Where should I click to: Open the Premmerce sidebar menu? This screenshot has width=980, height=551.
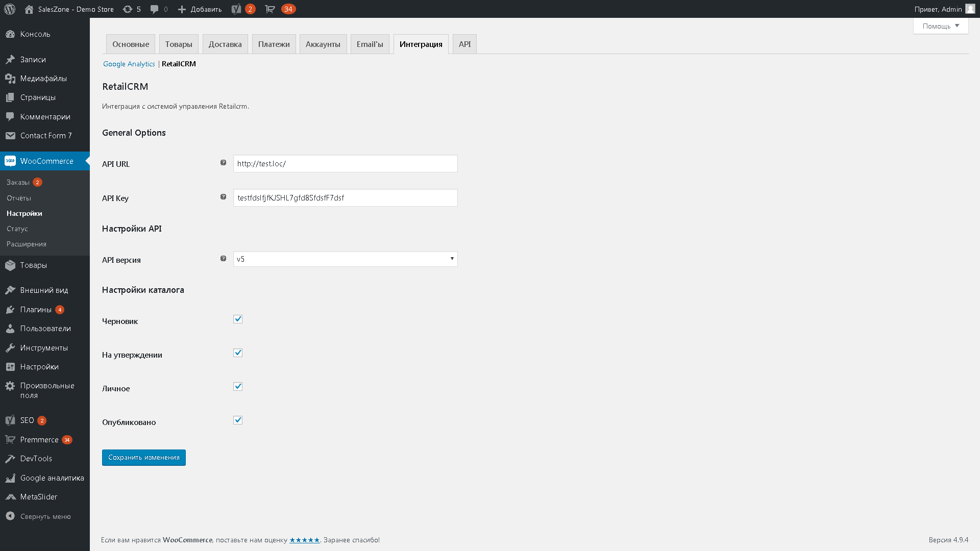[45, 440]
